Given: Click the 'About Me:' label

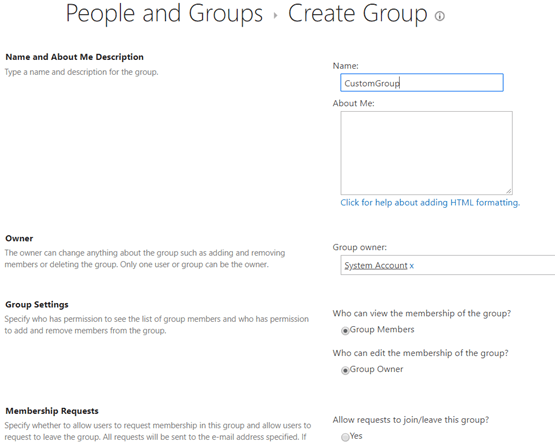Looking at the screenshot, I should 353,103.
